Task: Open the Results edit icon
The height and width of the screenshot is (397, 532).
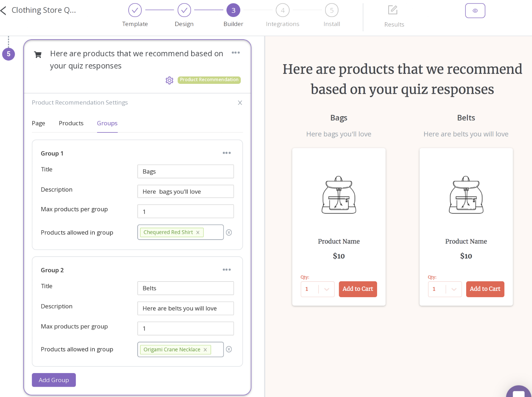Action: pyautogui.click(x=393, y=10)
